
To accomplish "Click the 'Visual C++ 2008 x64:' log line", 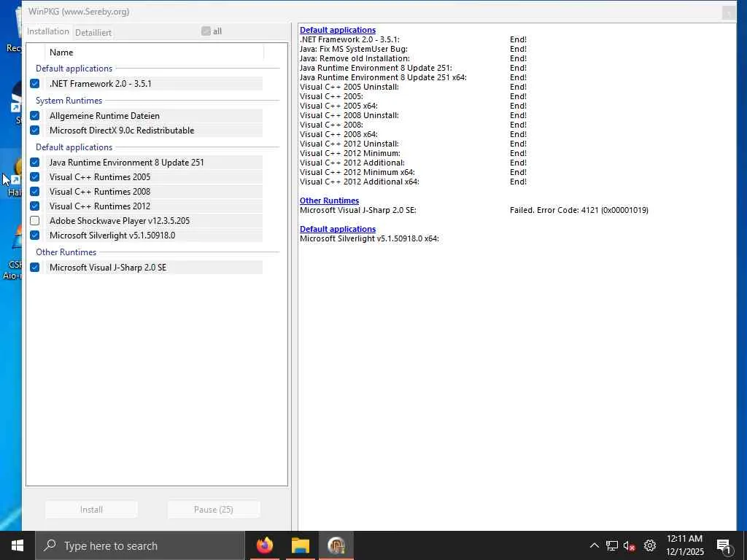I will coord(338,134).
